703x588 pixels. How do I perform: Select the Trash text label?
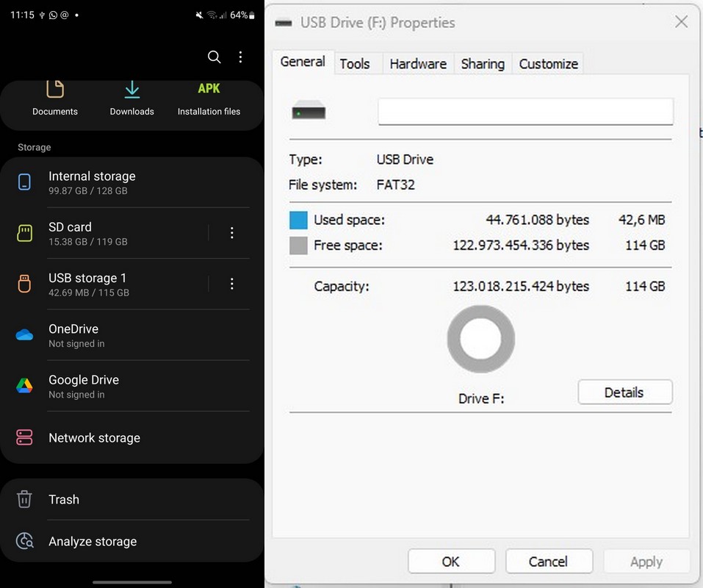point(64,499)
